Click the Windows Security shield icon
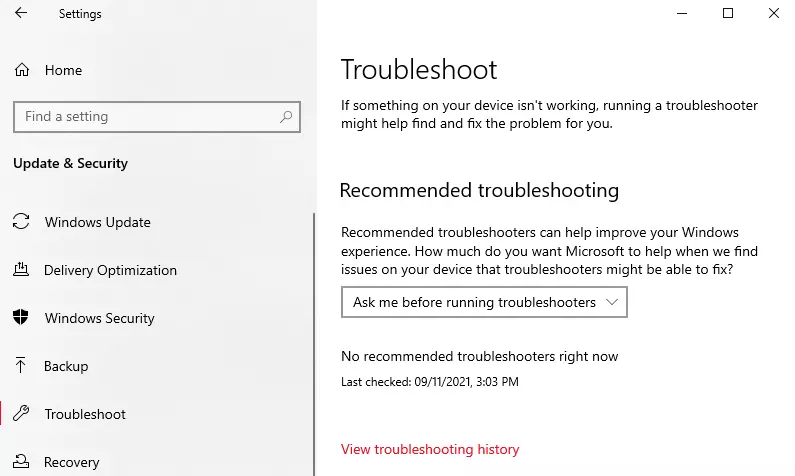The width and height of the screenshot is (795, 476). click(21, 317)
